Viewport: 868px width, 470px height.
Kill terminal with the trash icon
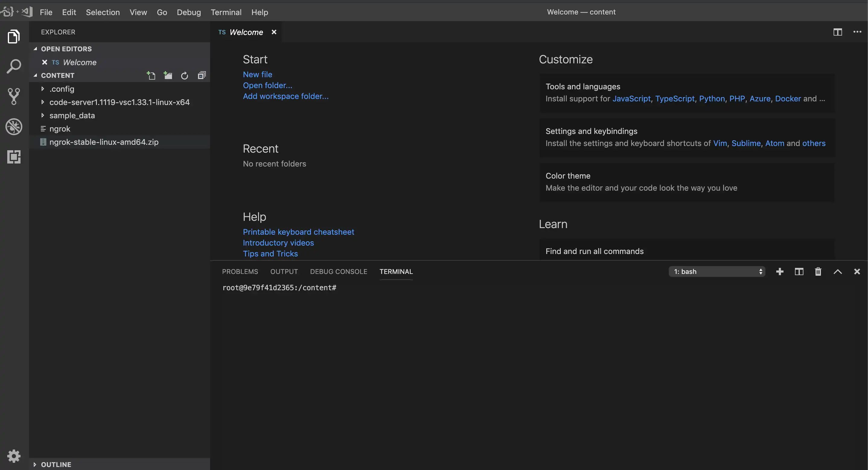click(818, 272)
